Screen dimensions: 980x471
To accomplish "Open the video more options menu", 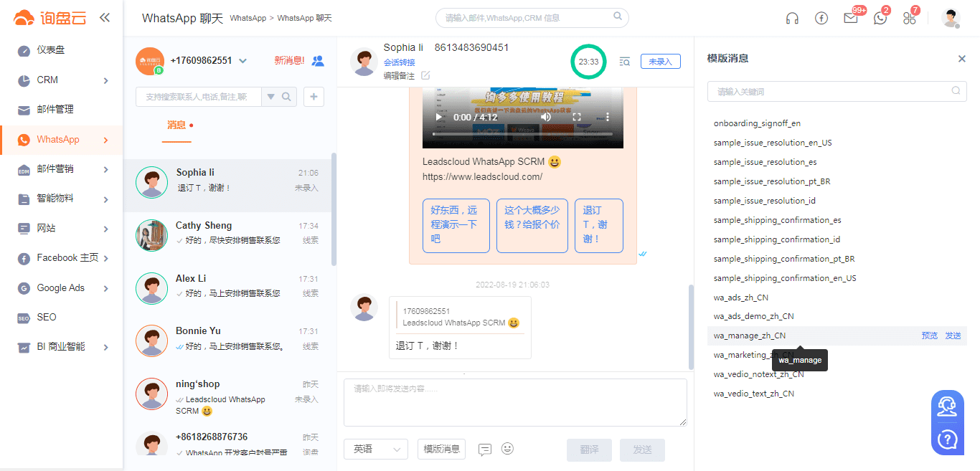I will click(608, 117).
